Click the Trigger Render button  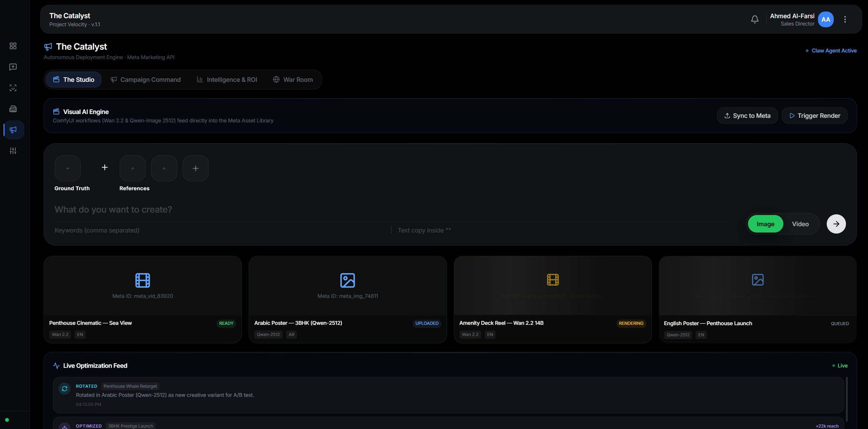pyautogui.click(x=814, y=115)
